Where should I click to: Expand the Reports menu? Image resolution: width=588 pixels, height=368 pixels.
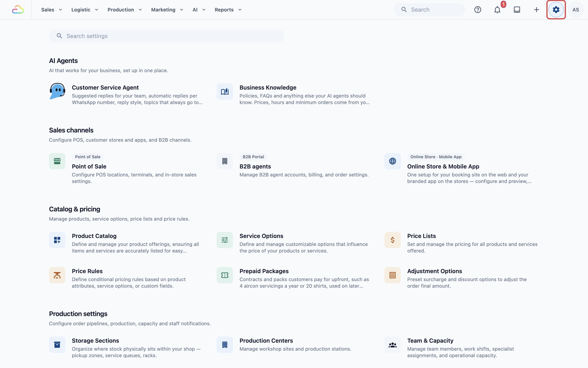pyautogui.click(x=228, y=10)
